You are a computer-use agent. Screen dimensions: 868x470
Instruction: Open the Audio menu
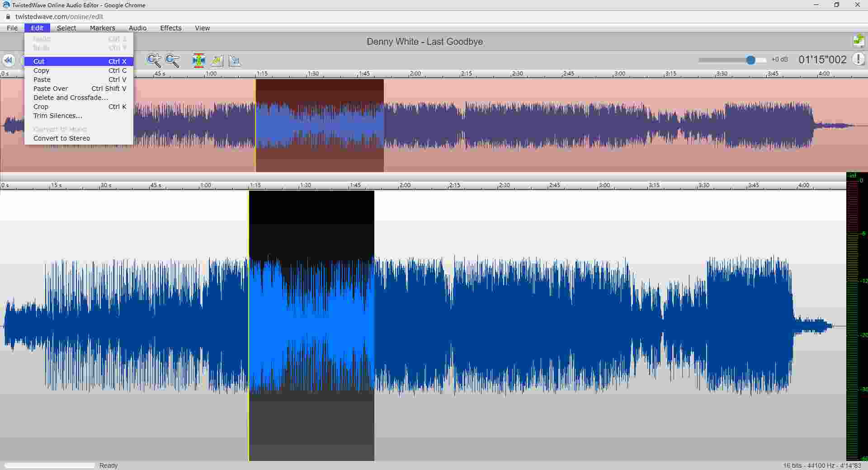coord(137,28)
